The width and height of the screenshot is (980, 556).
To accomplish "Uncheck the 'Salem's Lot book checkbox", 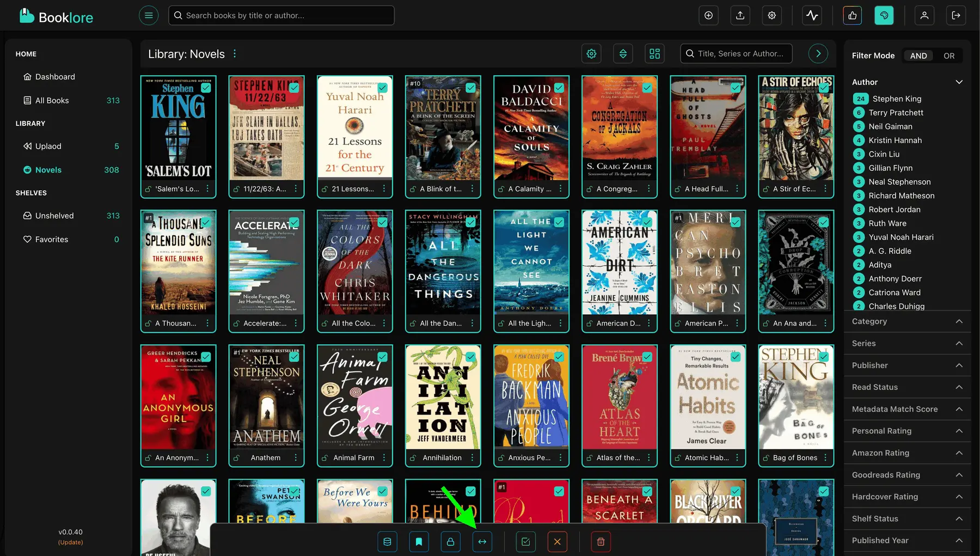I will [x=206, y=88].
